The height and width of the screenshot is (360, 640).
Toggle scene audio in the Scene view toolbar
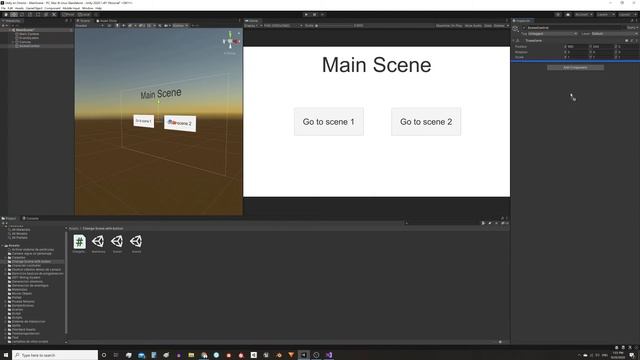click(x=124, y=26)
